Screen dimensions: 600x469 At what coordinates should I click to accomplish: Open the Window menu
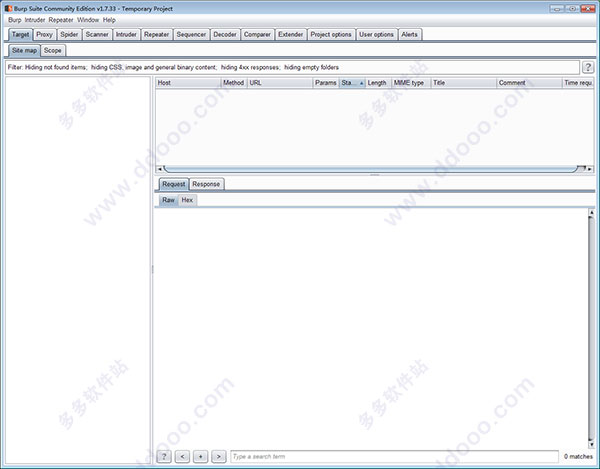tap(88, 20)
